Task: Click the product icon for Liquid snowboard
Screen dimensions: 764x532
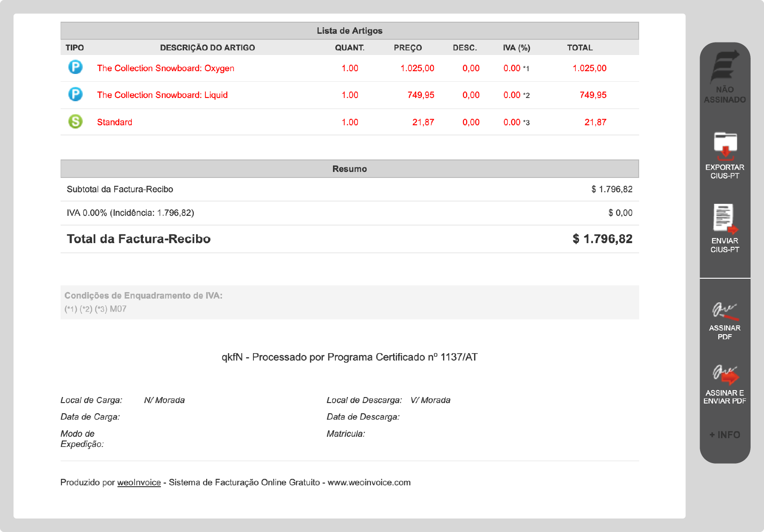Action: click(x=75, y=94)
